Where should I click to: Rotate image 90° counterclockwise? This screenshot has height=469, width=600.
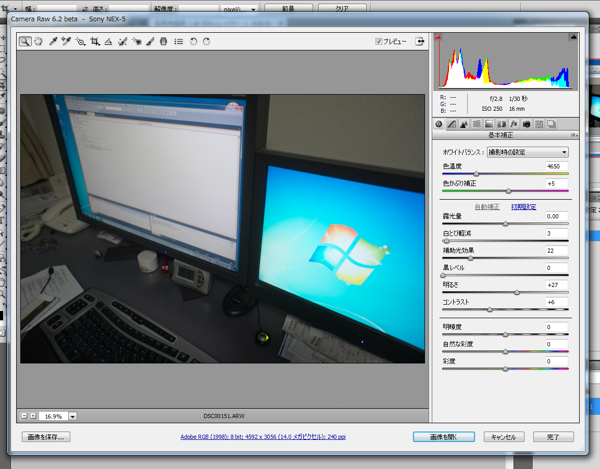[x=193, y=41]
